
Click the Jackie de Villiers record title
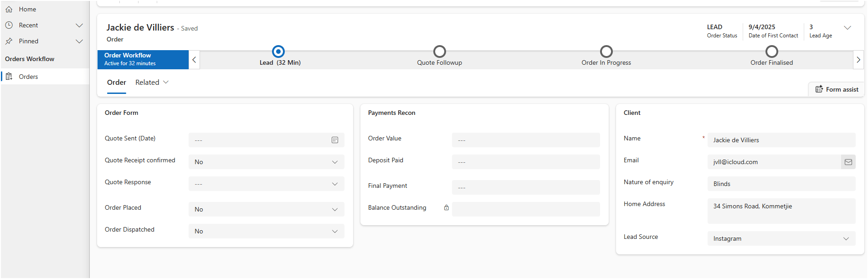tap(140, 27)
